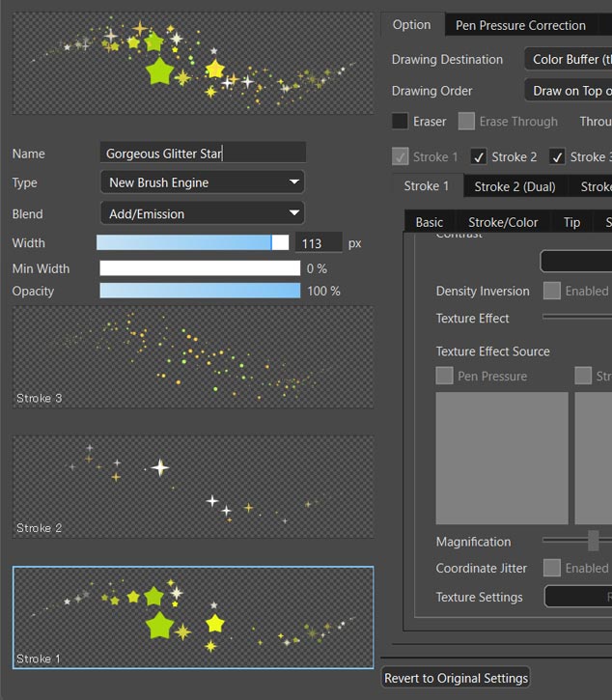Open the brush Type dropdown
612x700 pixels.
tap(202, 182)
